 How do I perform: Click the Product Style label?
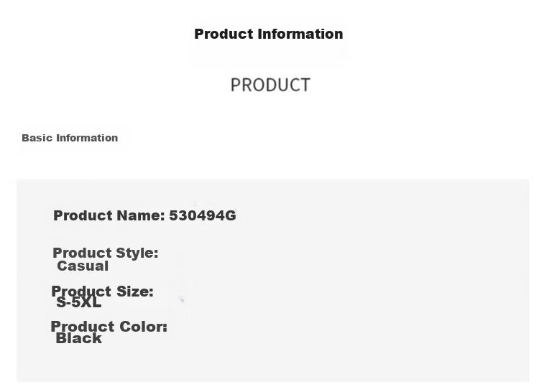pos(106,253)
